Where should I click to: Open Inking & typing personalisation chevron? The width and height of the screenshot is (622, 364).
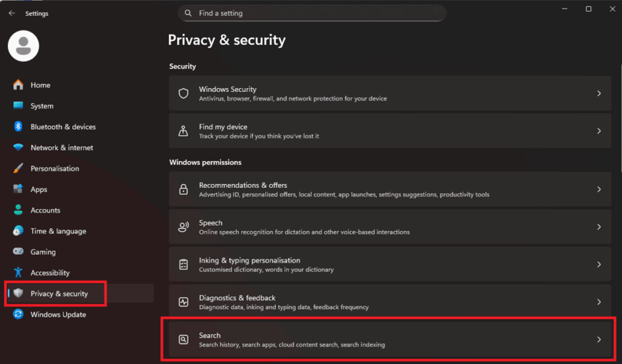(599, 264)
